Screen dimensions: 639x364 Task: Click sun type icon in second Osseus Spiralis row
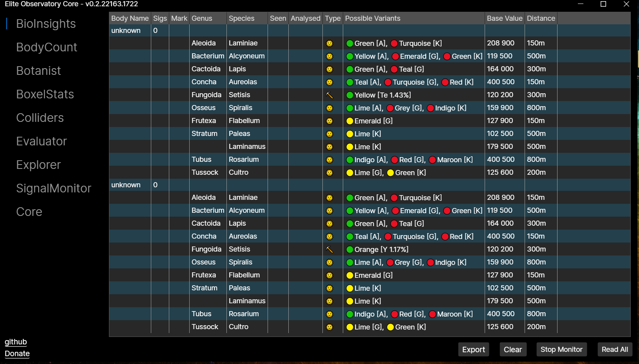[x=329, y=263]
